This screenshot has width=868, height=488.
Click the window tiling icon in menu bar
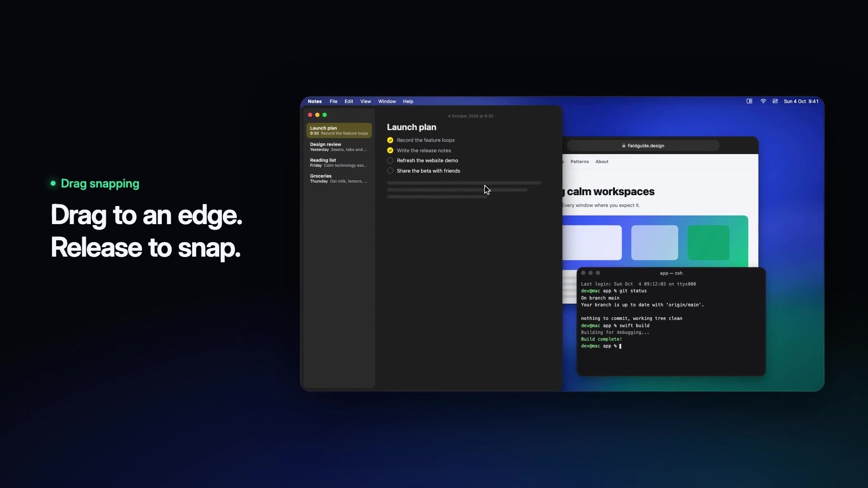tap(749, 101)
